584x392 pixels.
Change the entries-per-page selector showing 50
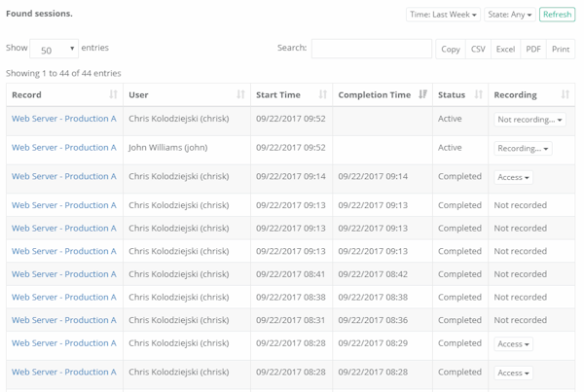coord(55,49)
